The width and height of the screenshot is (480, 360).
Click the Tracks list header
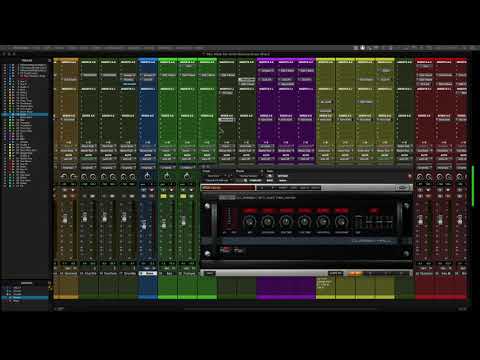27,60
